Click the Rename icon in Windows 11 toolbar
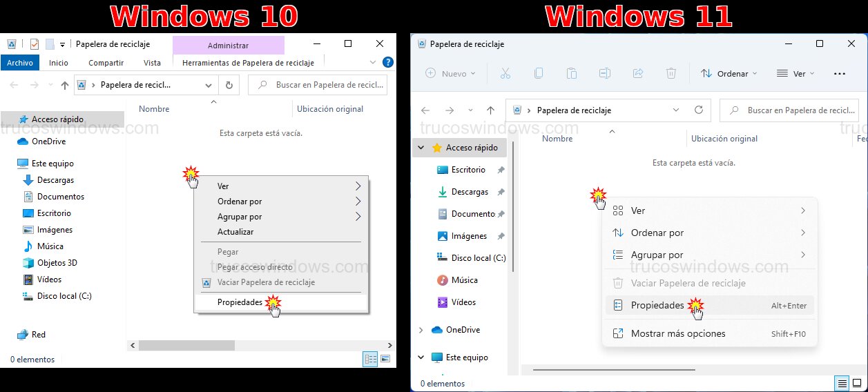Image resolution: width=868 pixels, height=392 pixels. point(605,73)
